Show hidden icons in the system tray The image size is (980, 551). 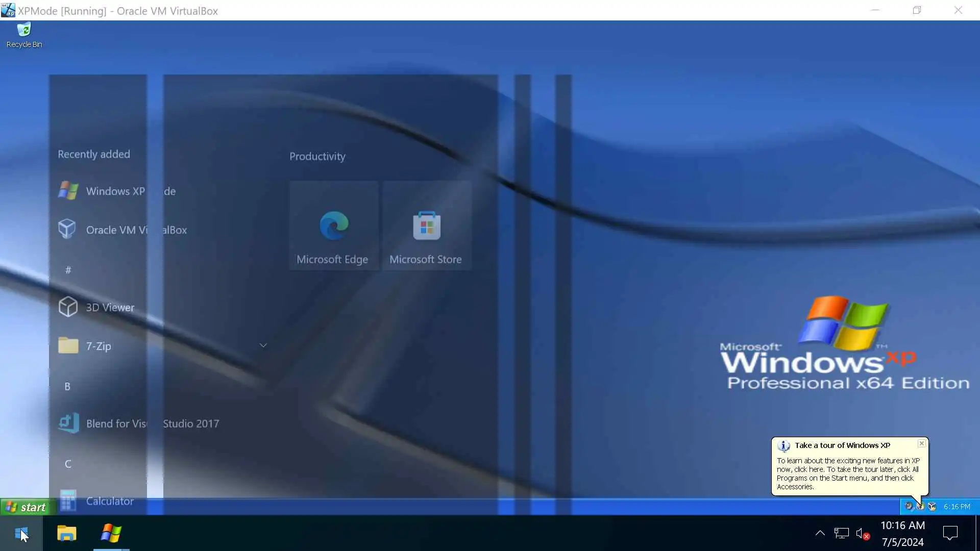[x=820, y=533]
